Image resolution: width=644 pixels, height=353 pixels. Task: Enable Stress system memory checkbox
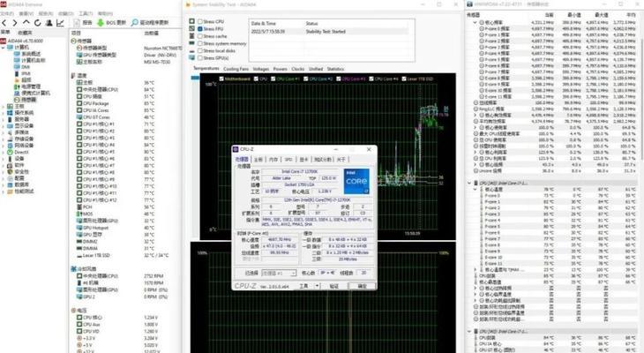click(x=200, y=43)
